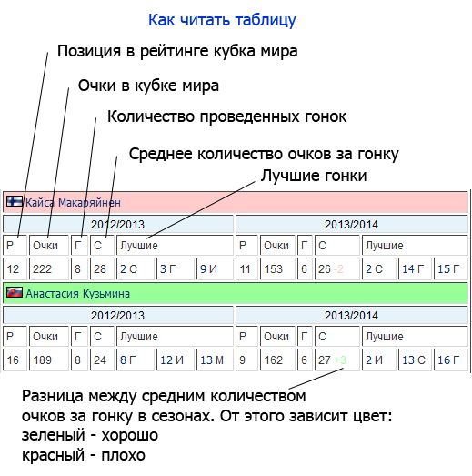Click the Как читать таблицу heading
Viewport: 472px width, 476px height.
click(222, 20)
